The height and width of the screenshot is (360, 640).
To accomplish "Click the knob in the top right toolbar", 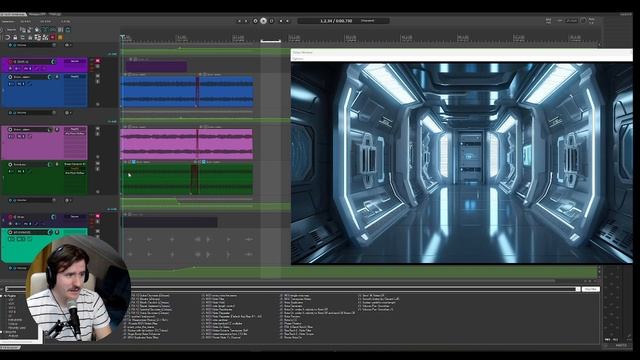I will click(583, 20).
